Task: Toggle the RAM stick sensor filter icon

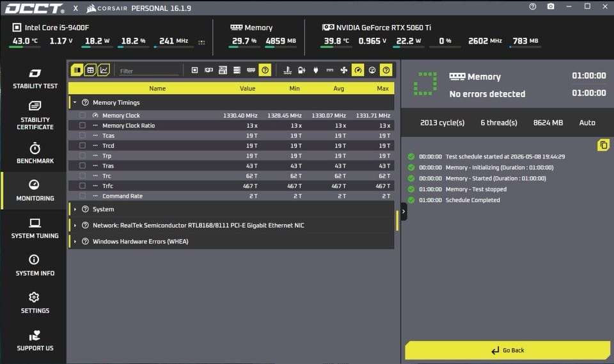Action: (251, 70)
